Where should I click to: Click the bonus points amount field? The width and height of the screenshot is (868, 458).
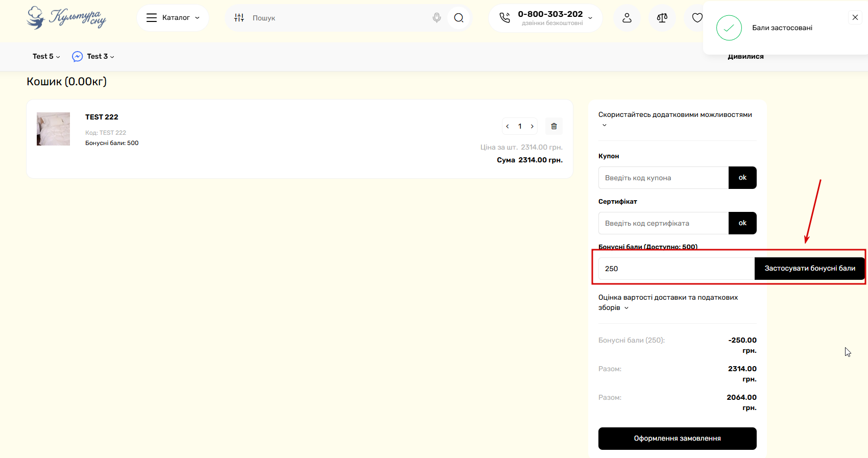coord(677,269)
